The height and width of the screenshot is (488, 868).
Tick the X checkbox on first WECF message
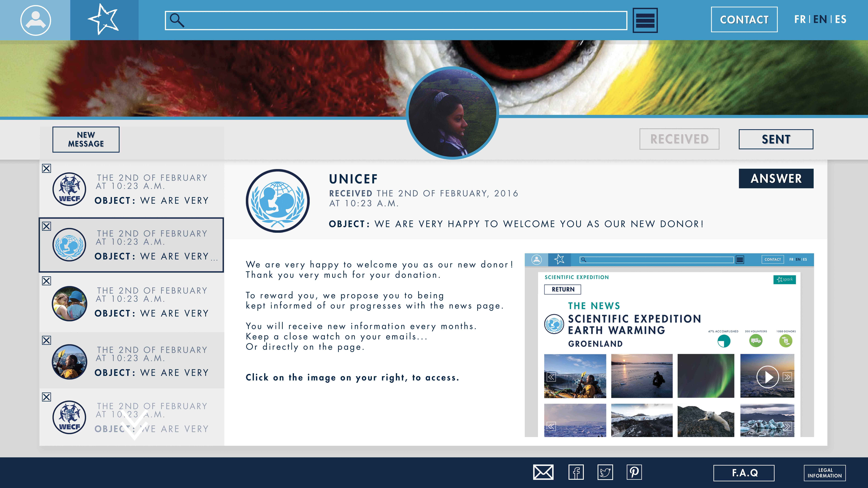(x=47, y=168)
